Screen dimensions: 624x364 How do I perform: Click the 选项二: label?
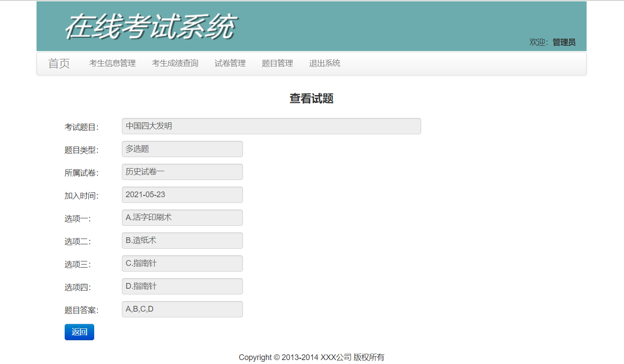pyautogui.click(x=78, y=242)
